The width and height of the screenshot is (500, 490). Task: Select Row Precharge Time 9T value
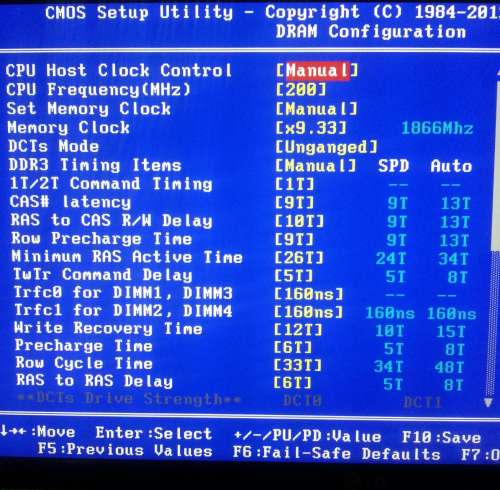click(294, 239)
